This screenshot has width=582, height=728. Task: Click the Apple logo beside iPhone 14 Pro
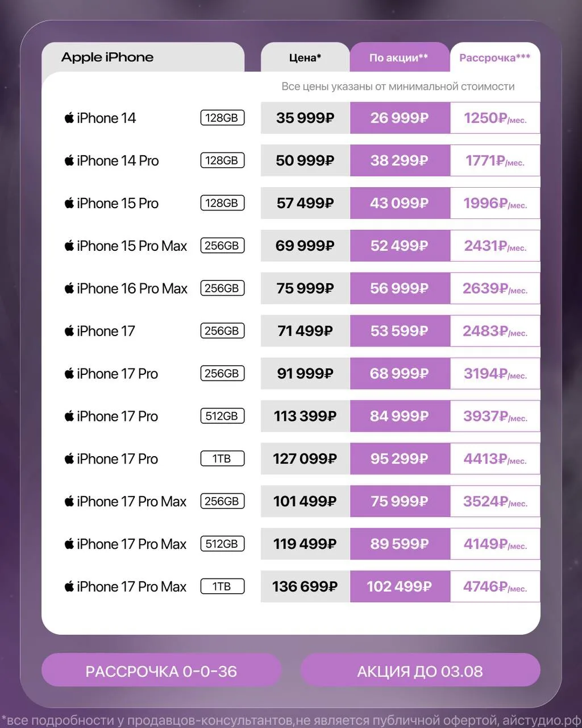69,160
